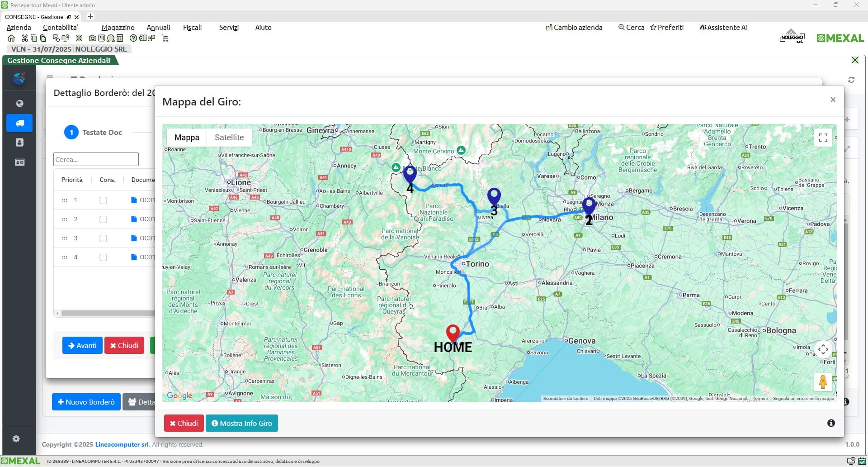The width and height of the screenshot is (868, 467).
Task: Check the Cons. box for priority 2
Action: click(x=103, y=219)
